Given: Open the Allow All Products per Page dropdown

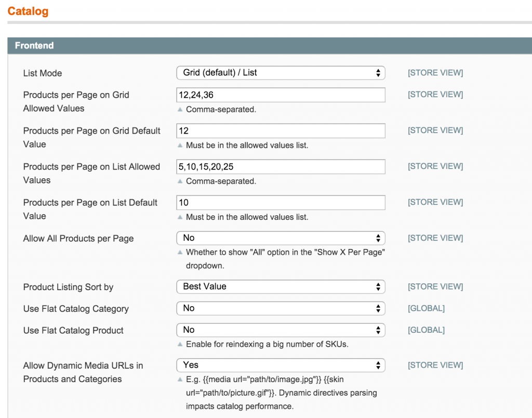Looking at the screenshot, I should point(281,238).
